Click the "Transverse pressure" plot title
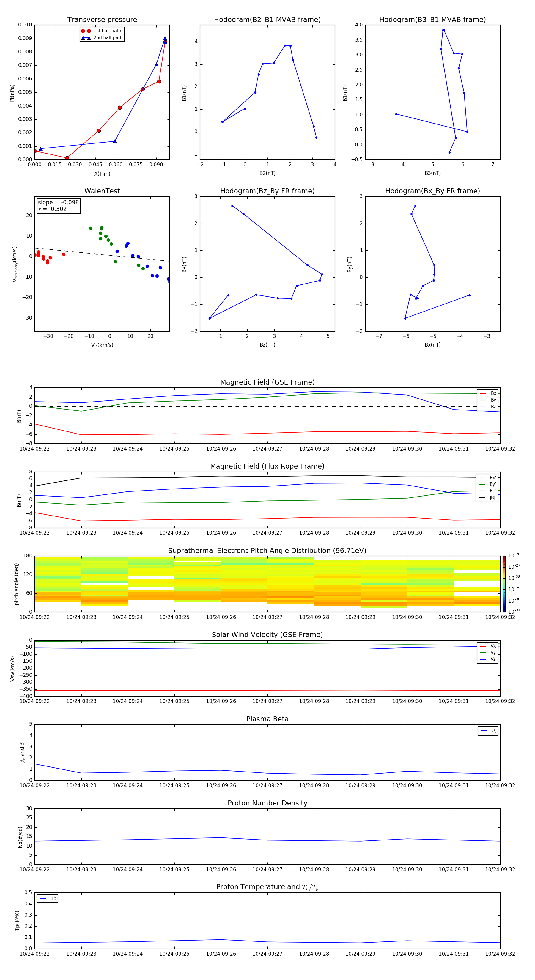 (x=102, y=20)
